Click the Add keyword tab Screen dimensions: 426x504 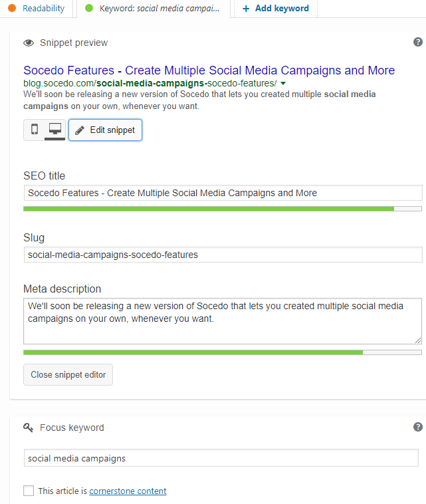pyautogui.click(x=276, y=9)
